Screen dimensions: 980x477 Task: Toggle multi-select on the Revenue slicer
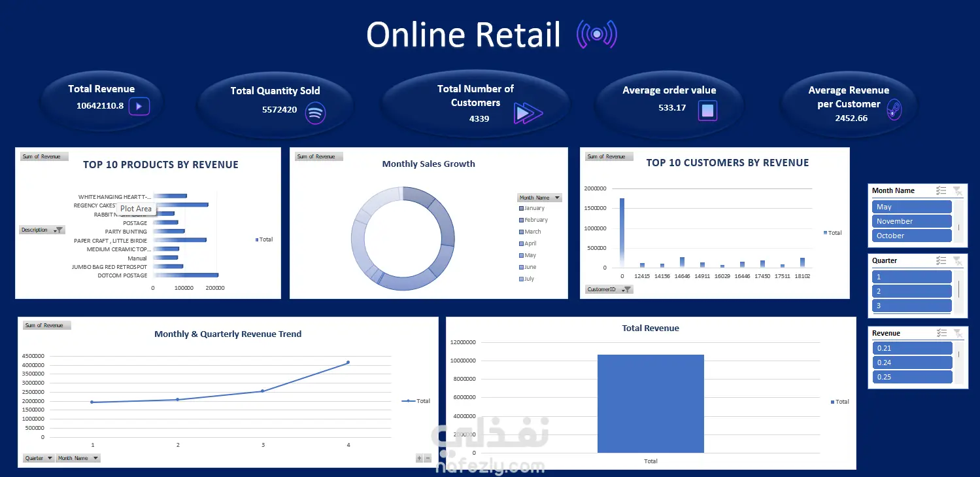coord(941,333)
